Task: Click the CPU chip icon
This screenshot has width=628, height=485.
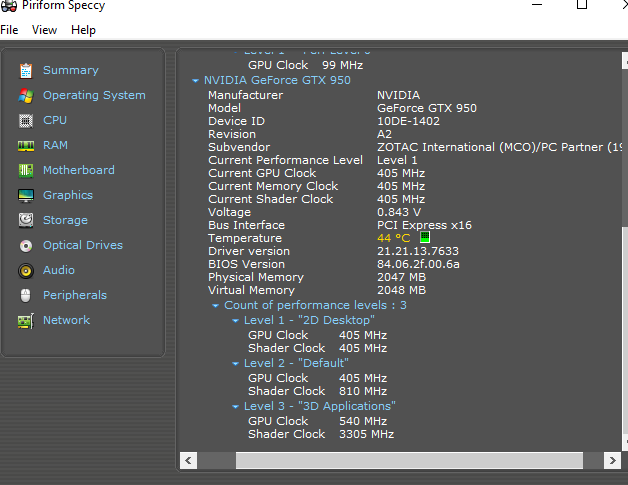Action: (x=26, y=121)
